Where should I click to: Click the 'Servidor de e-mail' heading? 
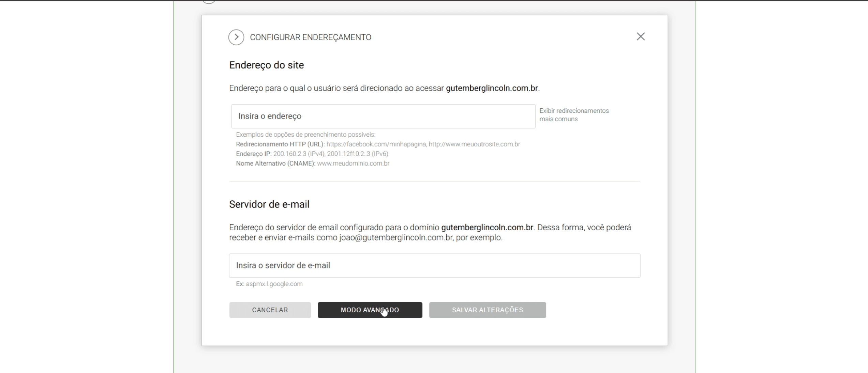pyautogui.click(x=269, y=204)
